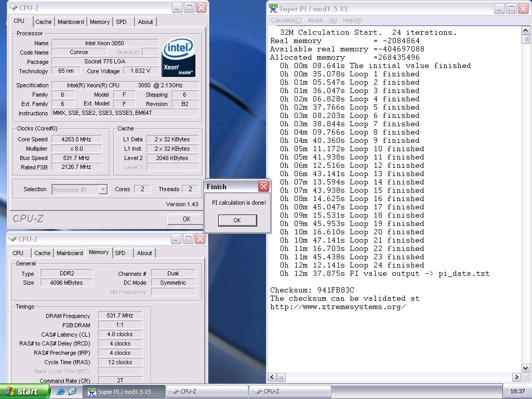Click the DRAM Frequency 531.7 MHz value
The image size is (532, 399).
pos(120,315)
